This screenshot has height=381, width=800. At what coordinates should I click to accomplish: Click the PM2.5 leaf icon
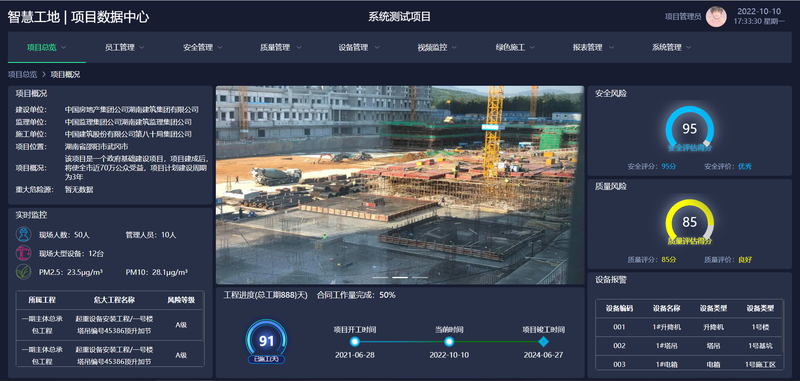[x=23, y=271]
